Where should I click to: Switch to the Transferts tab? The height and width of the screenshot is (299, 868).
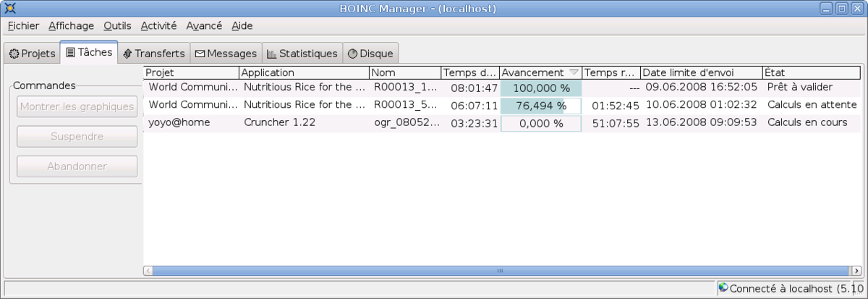153,54
